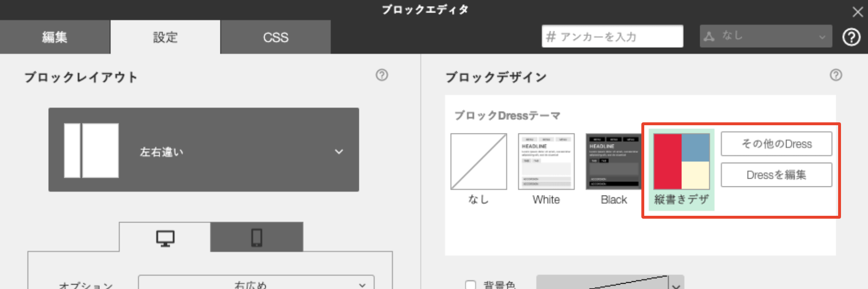Screen dimensions: 868x289
Task: Click the アンカーを入力 anchor field
Action: click(612, 37)
